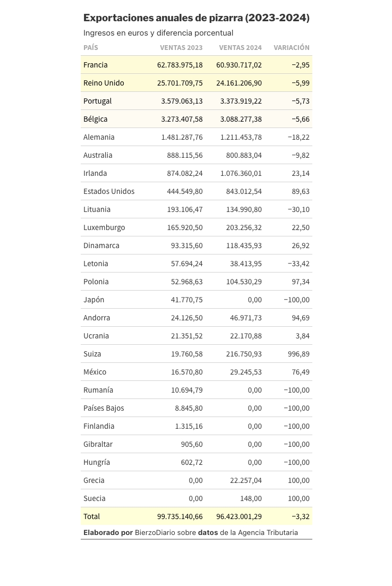
Task: Select Alemania variation value −18,22
Action: (299, 137)
